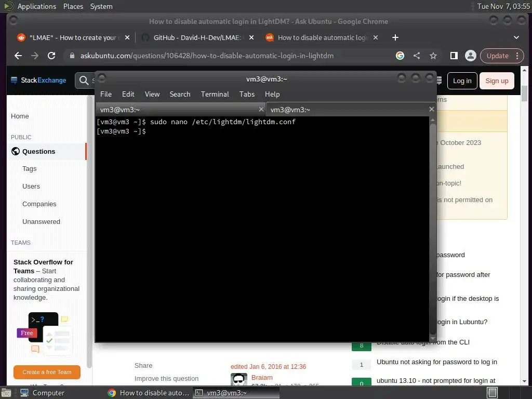Open Chrome side panel icon
The height and width of the screenshot is (399, 532).
pos(454,56)
